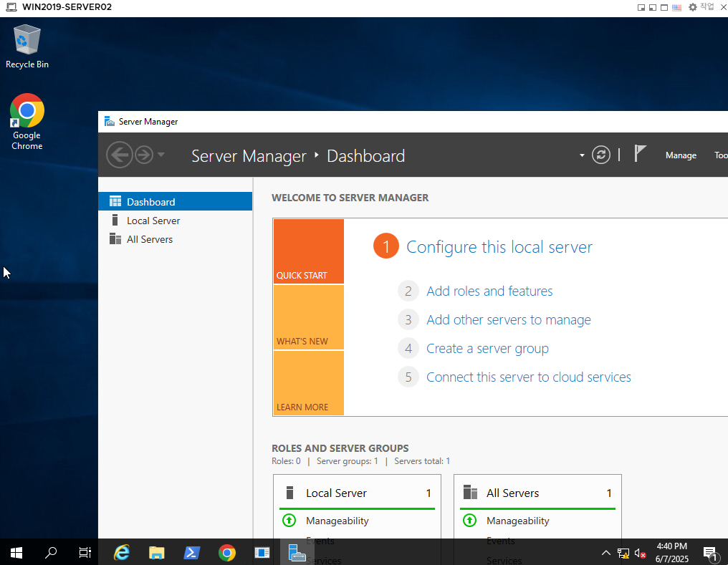
Task: Click Server Manager taskbar button
Action: (x=297, y=553)
